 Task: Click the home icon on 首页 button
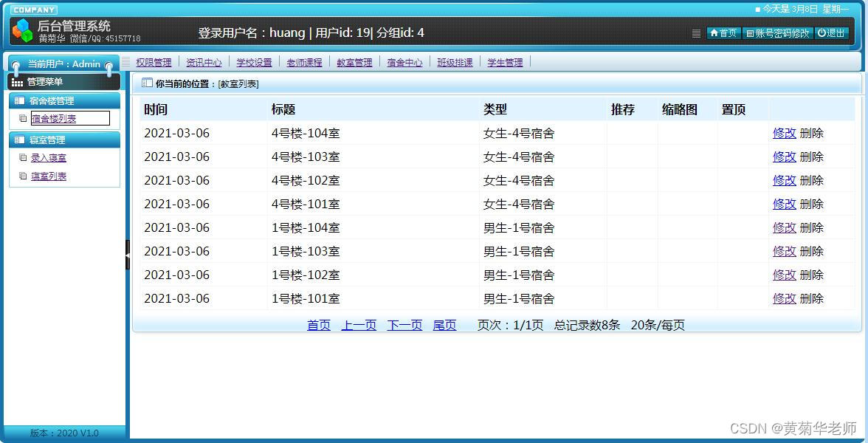[714, 32]
